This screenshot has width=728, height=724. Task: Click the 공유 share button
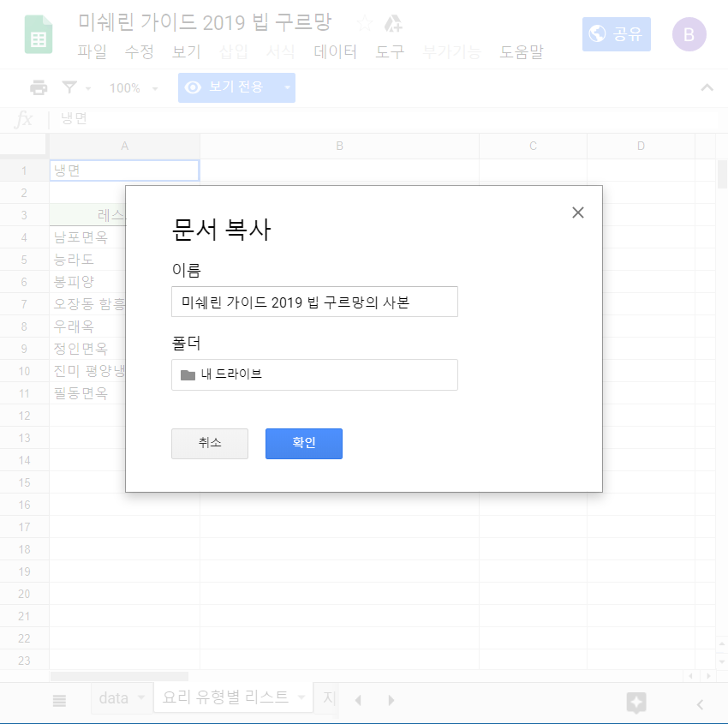coord(616,34)
